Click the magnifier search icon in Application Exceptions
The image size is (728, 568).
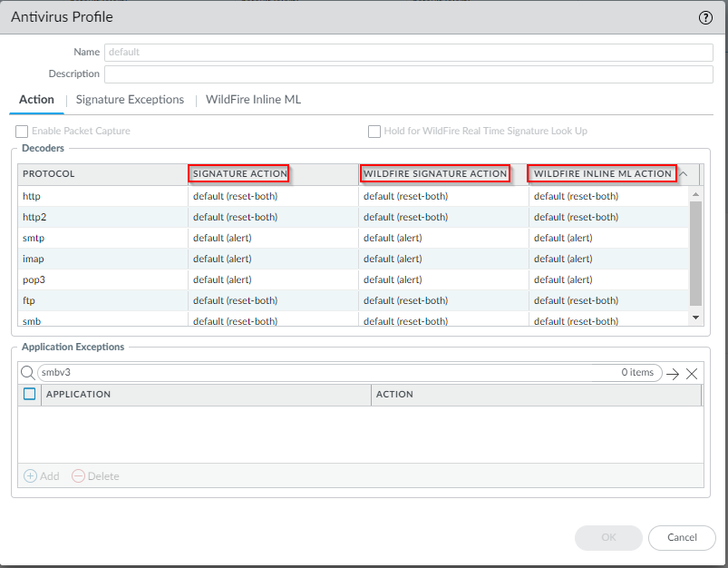(27, 373)
